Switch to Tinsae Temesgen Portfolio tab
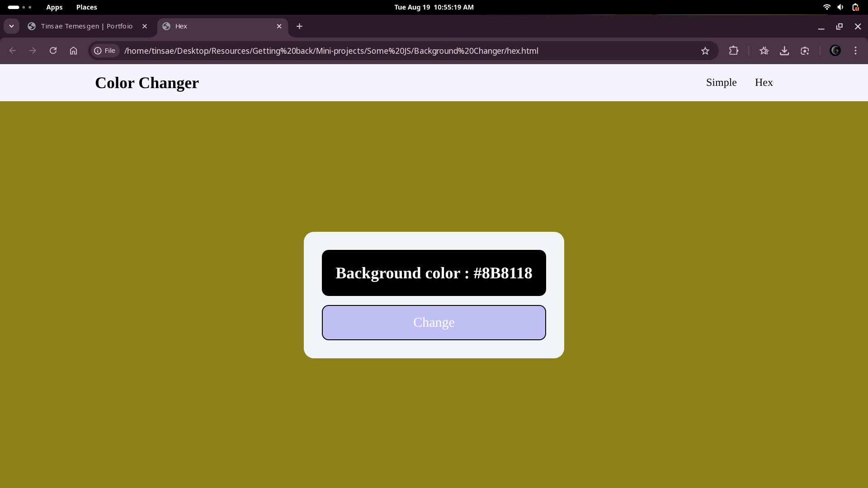868x488 pixels. [x=87, y=26]
